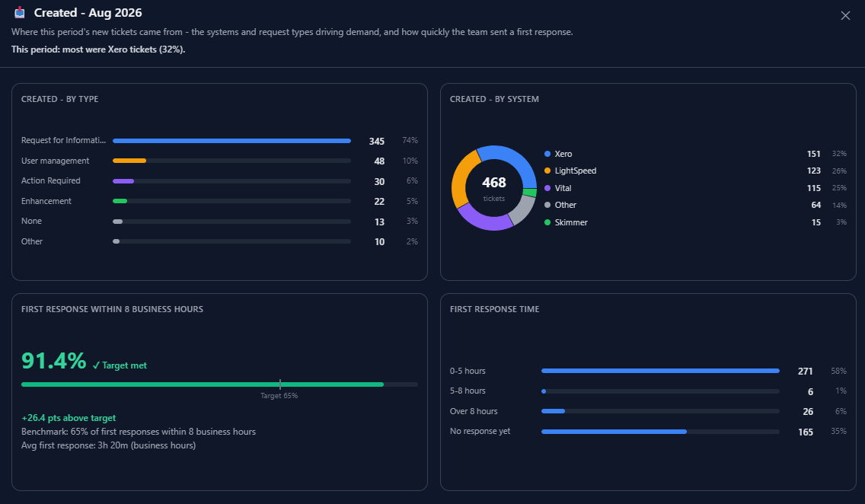Click the 'LightSpeed' legend label

[x=576, y=171]
